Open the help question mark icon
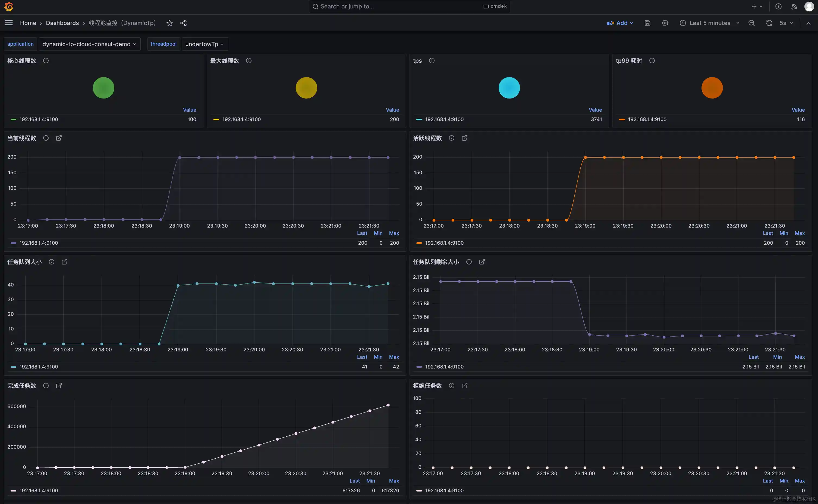The image size is (818, 504). tap(778, 6)
